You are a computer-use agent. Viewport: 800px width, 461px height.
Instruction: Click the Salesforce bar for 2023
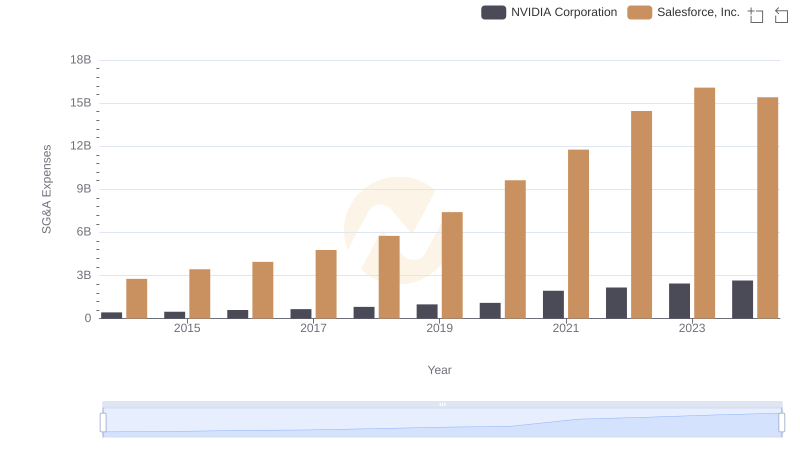(x=704, y=203)
